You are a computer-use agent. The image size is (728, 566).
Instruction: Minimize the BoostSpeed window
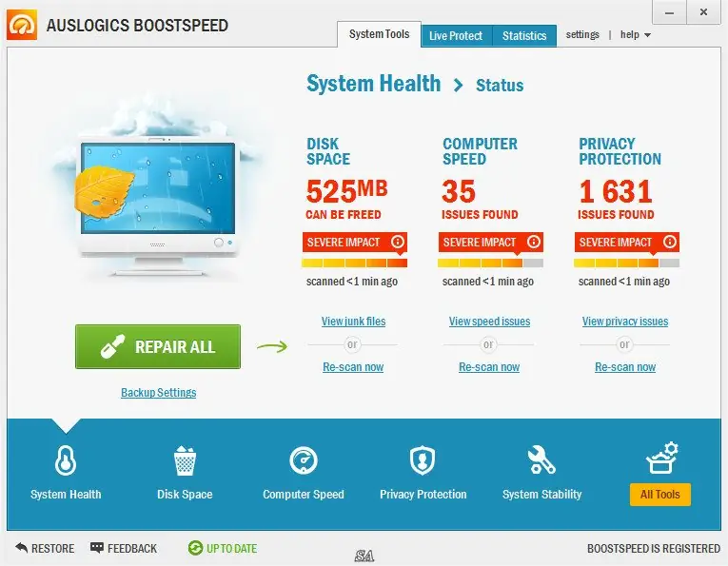[x=669, y=12]
